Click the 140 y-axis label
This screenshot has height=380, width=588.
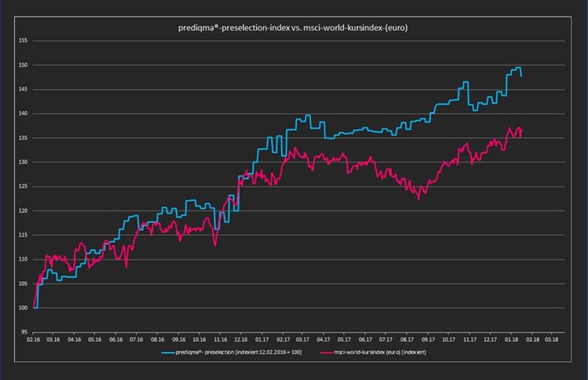[22, 114]
